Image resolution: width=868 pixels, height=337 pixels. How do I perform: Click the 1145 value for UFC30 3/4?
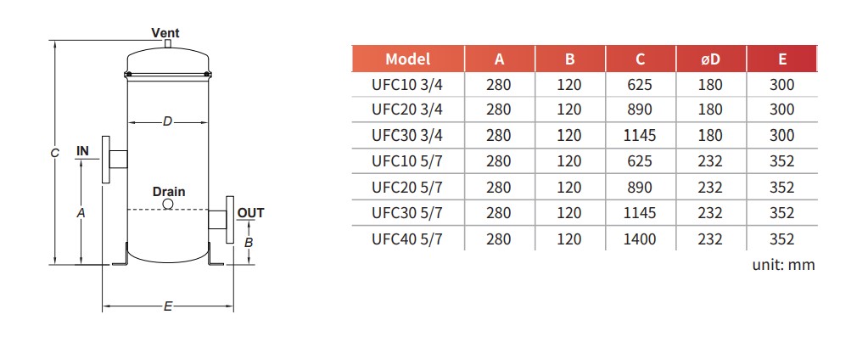click(640, 135)
